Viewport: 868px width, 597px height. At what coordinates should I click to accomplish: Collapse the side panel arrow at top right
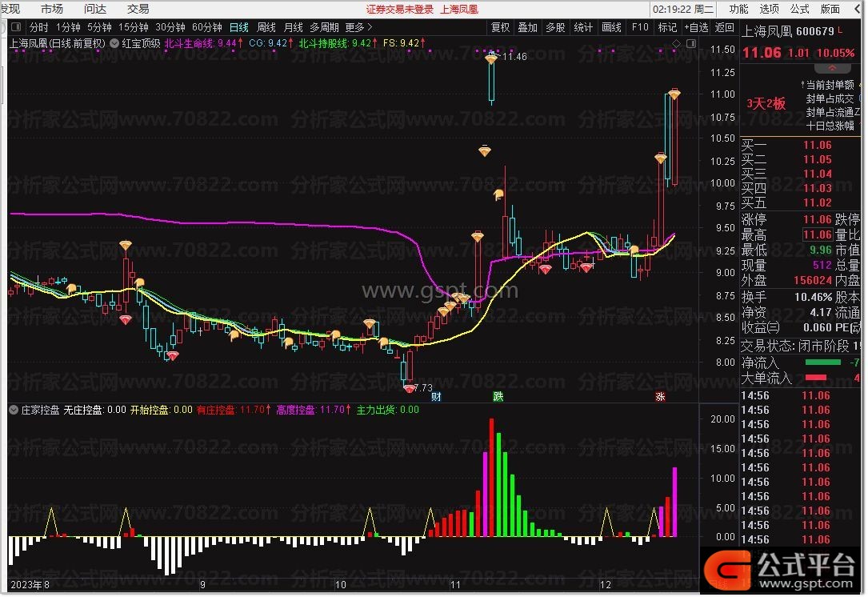pyautogui.click(x=858, y=9)
